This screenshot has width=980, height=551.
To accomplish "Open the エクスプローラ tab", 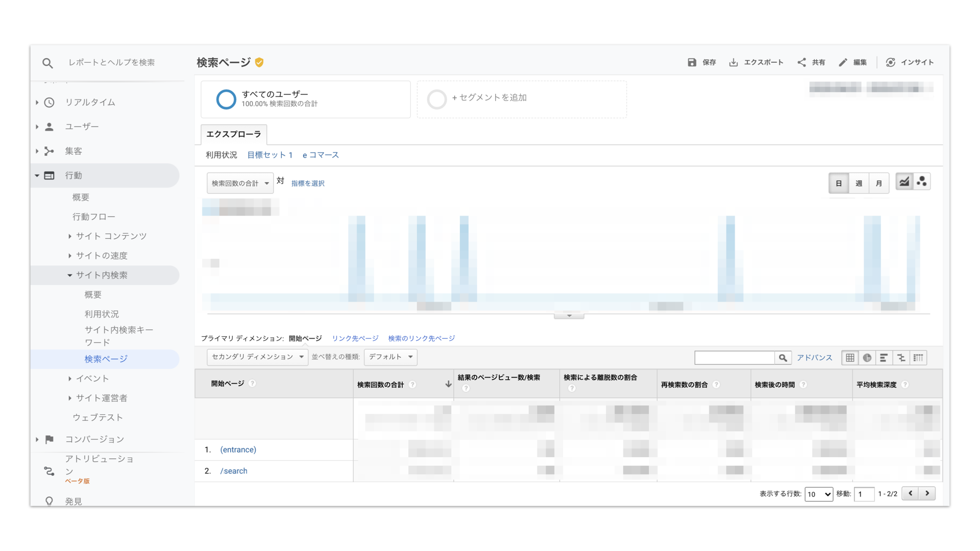I will click(234, 134).
